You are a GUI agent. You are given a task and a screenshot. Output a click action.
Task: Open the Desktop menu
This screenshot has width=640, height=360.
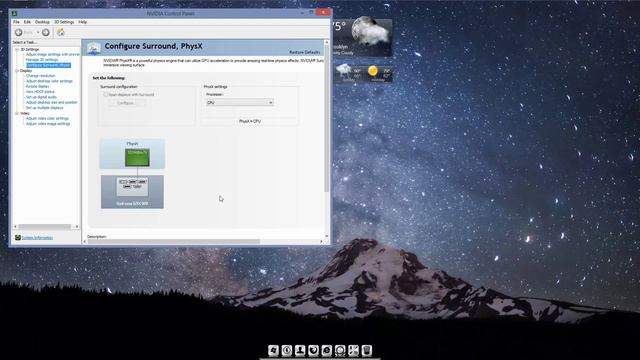click(x=42, y=22)
